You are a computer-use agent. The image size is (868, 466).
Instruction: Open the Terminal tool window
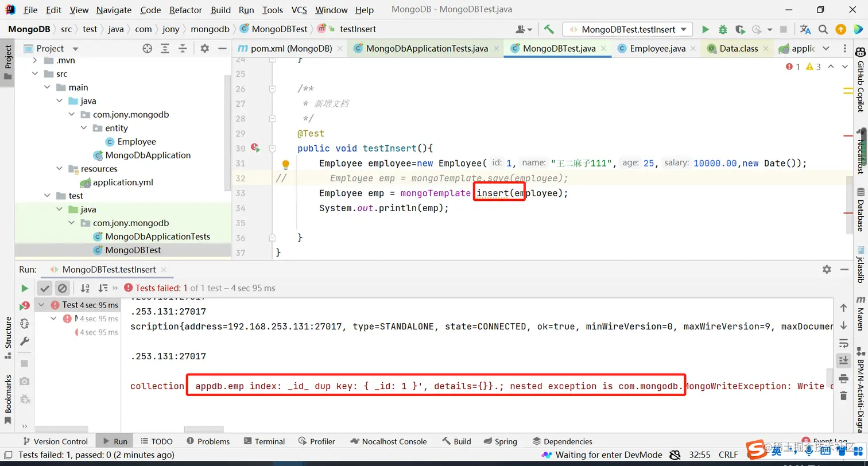click(x=264, y=441)
